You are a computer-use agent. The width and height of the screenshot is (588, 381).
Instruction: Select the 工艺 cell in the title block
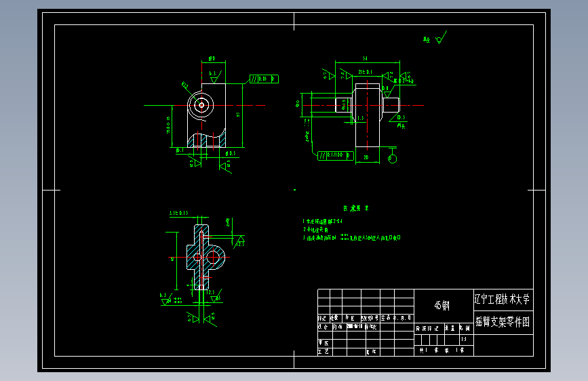(x=324, y=352)
